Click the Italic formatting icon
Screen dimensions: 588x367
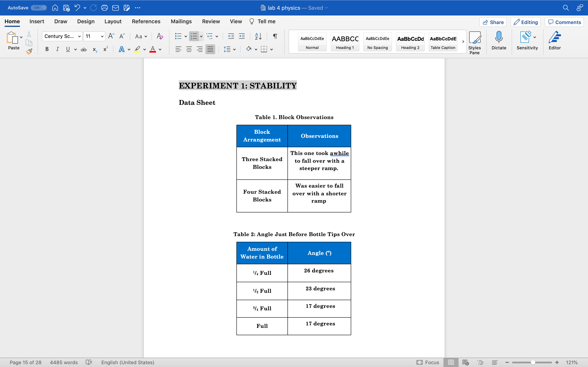click(57, 49)
